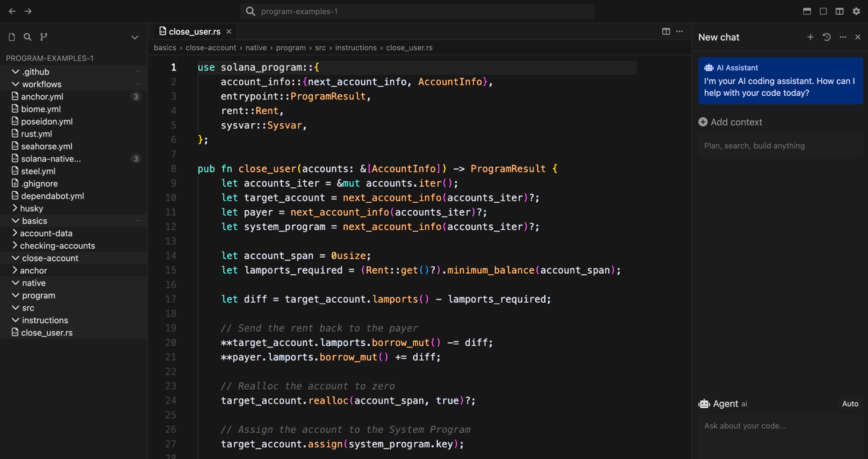Start a new chat with plus icon
868x459 pixels.
pos(810,37)
